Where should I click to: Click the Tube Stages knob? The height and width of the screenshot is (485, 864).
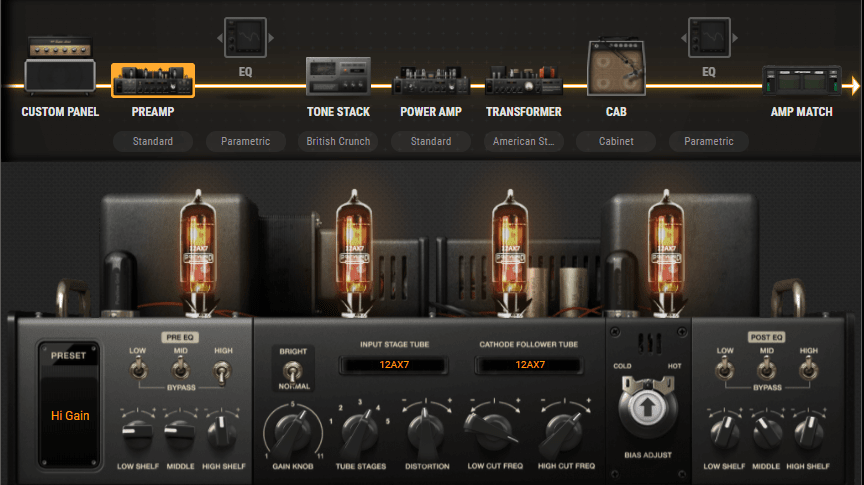click(x=360, y=433)
